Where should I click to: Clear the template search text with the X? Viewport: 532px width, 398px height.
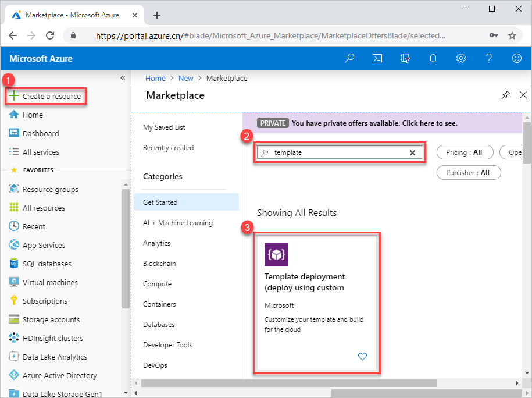tap(413, 152)
